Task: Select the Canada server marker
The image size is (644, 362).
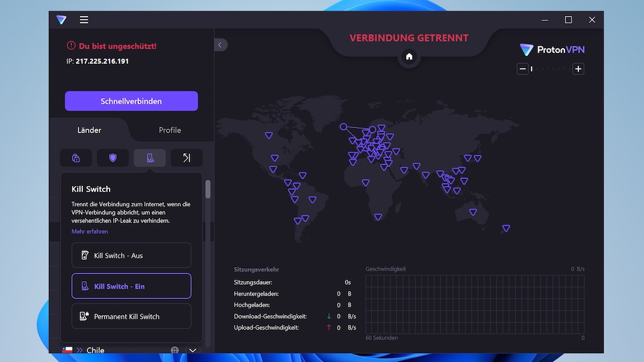Action: tap(269, 136)
